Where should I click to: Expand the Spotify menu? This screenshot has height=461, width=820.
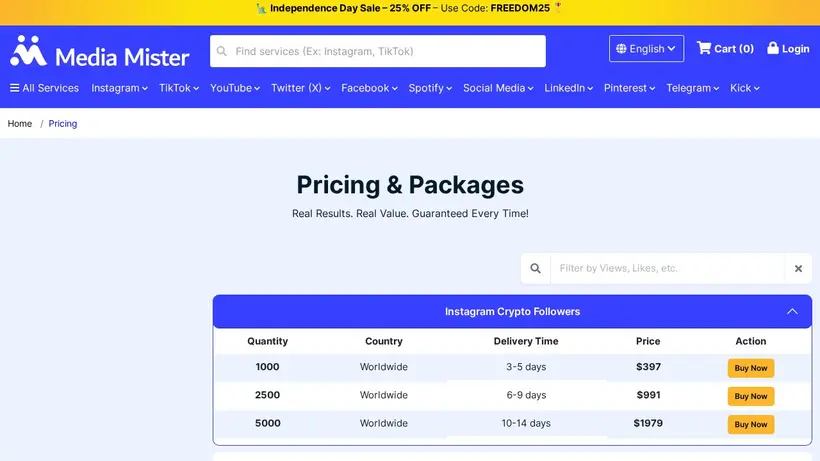point(430,88)
